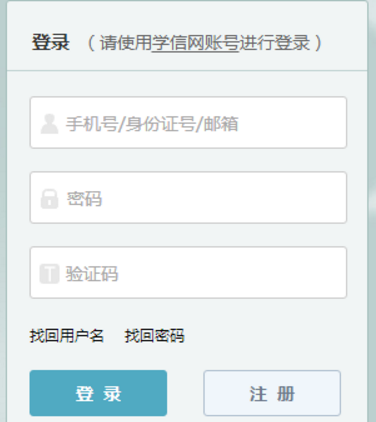Image resolution: width=376 pixels, height=422 pixels.
Task: Click the padlock icon in password field
Action: click(49, 199)
